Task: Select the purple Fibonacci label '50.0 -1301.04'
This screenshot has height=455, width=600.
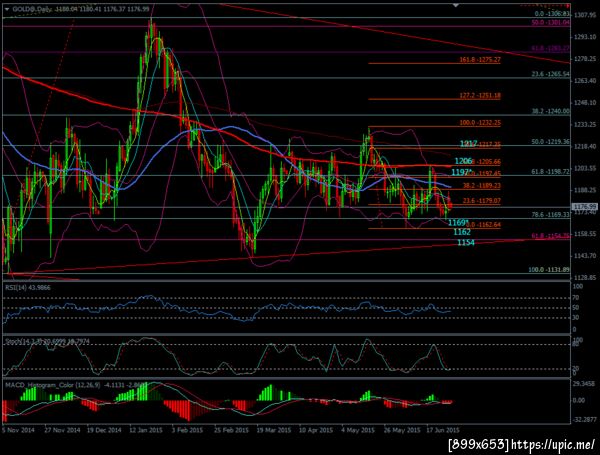Action: click(550, 23)
